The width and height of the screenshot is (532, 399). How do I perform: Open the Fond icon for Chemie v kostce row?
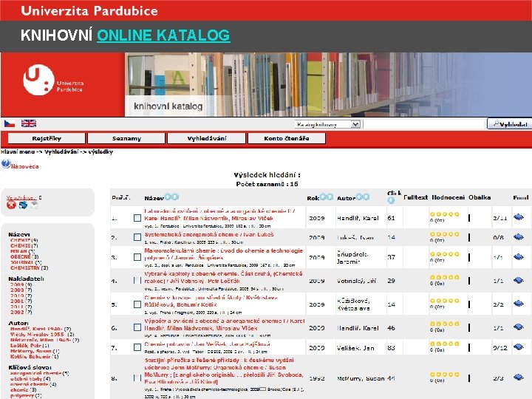point(519,304)
